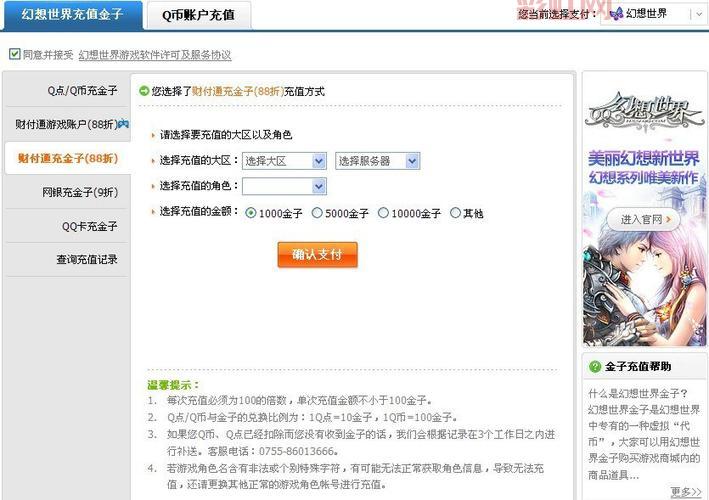Click gamepad icon next to 财付通游戏账户
Image resolution: width=709 pixels, height=500 pixels.
coord(123,123)
